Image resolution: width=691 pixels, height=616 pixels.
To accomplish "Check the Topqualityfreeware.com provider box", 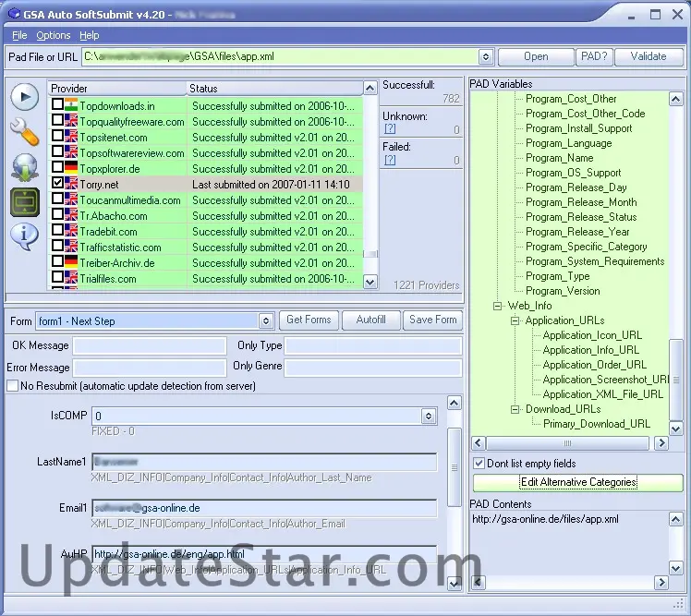I will pos(57,120).
